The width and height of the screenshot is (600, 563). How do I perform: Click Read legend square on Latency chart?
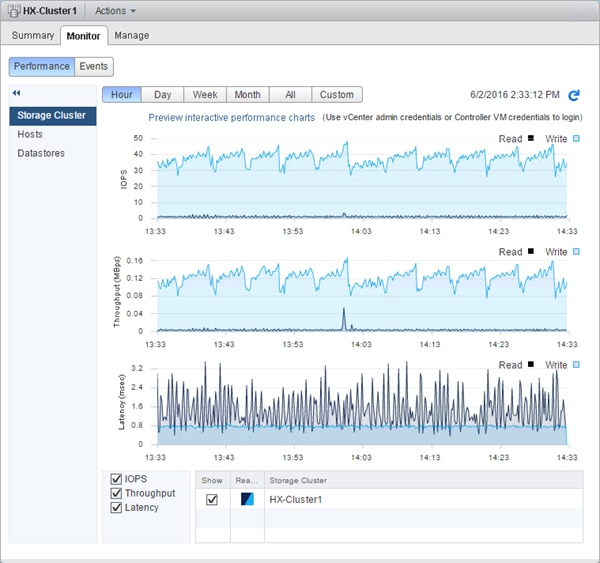click(531, 364)
